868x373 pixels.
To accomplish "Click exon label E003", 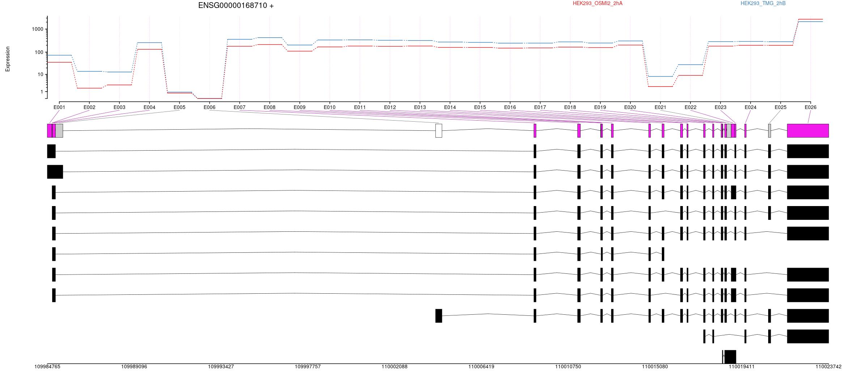I will [x=119, y=107].
